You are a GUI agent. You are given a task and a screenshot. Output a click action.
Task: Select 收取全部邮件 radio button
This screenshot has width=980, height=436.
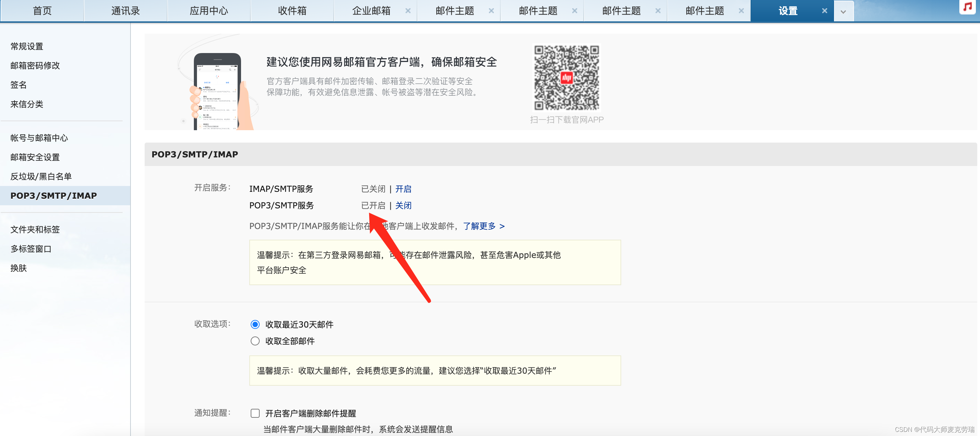click(255, 341)
